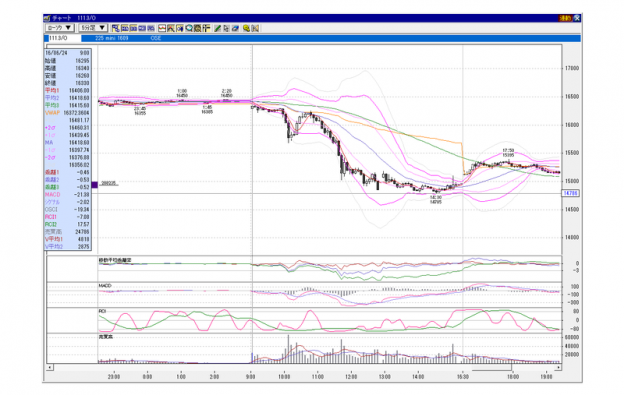Click the crosshair ruler icon in toolbar
The width and height of the screenshot is (624, 395).
tap(206, 28)
